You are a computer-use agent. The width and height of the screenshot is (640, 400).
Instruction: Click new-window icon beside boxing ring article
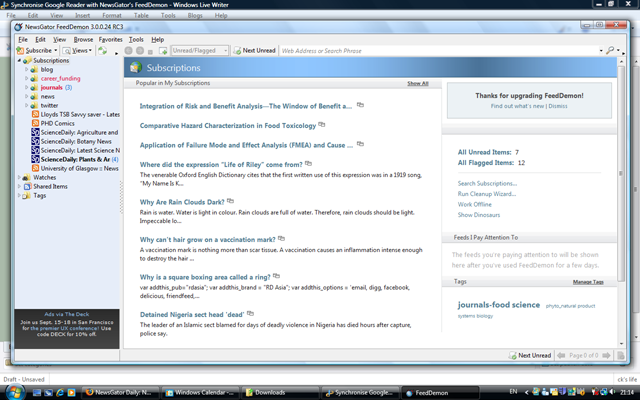277,276
